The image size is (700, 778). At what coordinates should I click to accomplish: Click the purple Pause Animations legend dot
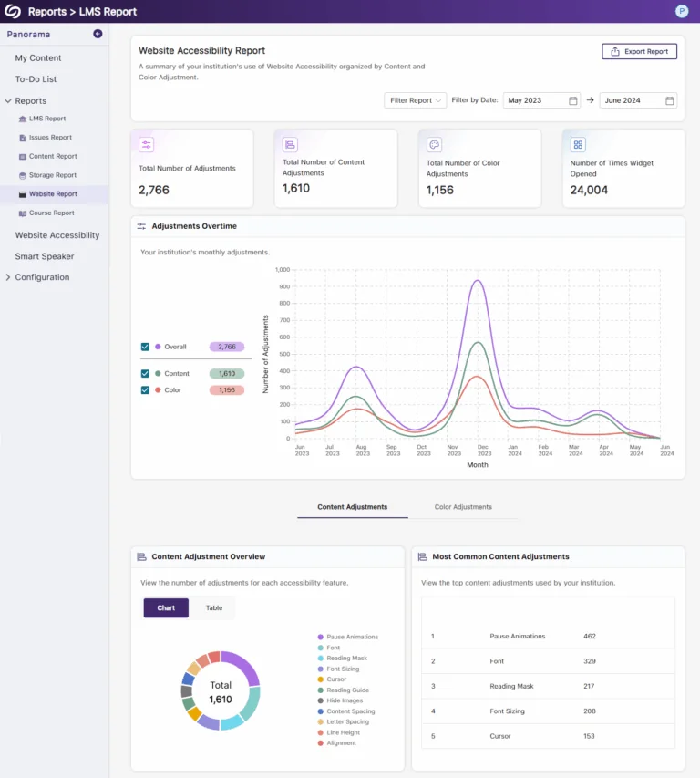[321, 636]
